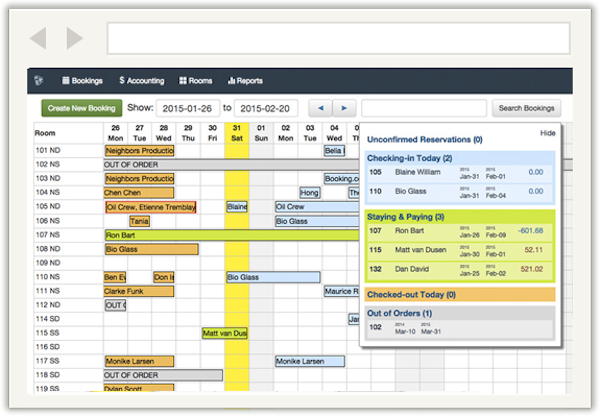600x416 pixels.
Task: Click the end date field 2015-02-20
Action: pyautogui.click(x=266, y=108)
